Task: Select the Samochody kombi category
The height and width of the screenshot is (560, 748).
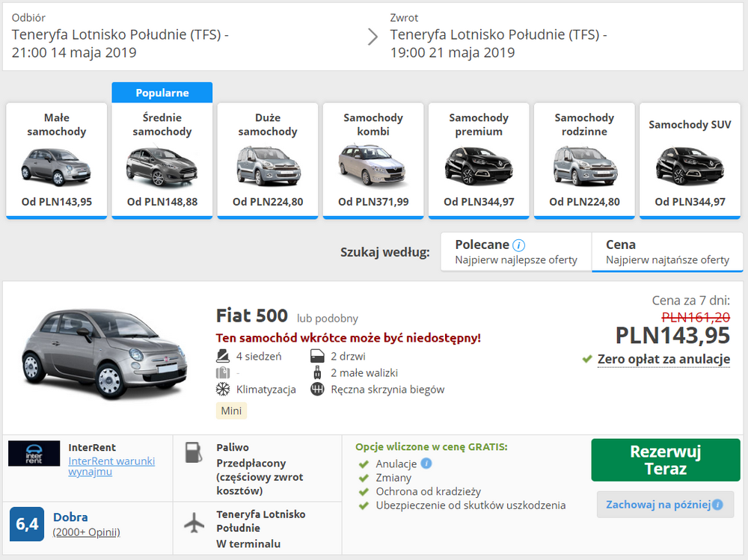Action: (373, 161)
